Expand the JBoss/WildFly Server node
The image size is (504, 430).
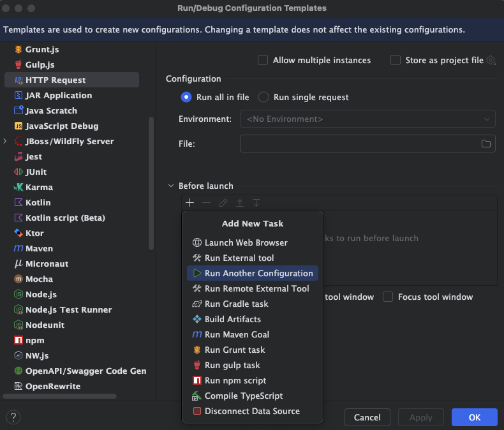click(x=5, y=141)
